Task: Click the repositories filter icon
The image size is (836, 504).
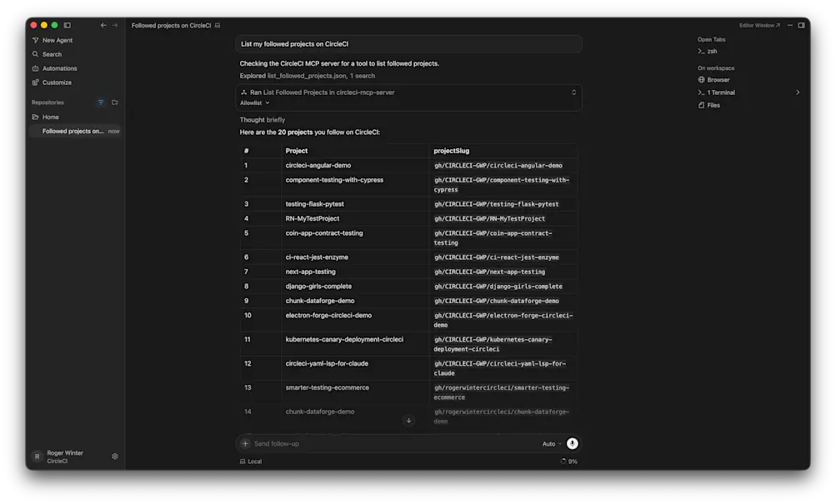Action: click(101, 102)
